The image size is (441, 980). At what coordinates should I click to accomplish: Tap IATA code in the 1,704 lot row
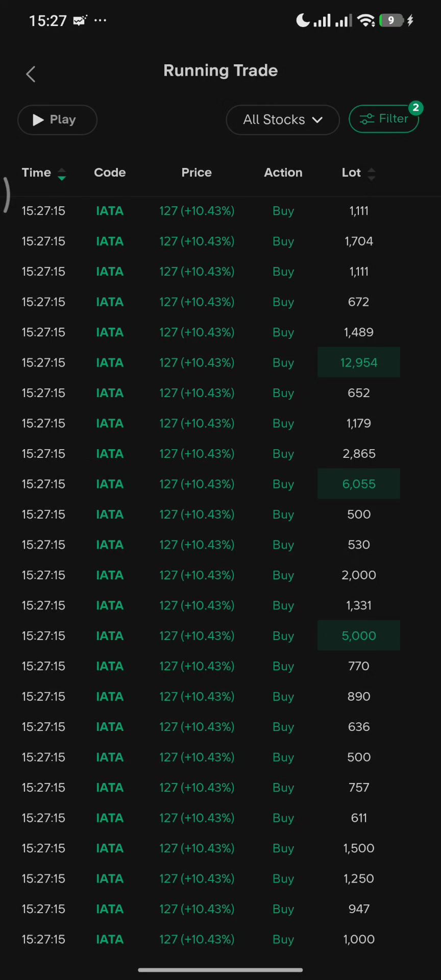point(110,241)
